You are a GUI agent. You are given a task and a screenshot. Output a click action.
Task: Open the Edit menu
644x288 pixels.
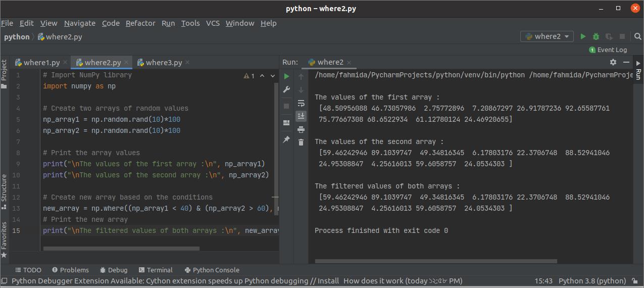pyautogui.click(x=27, y=23)
